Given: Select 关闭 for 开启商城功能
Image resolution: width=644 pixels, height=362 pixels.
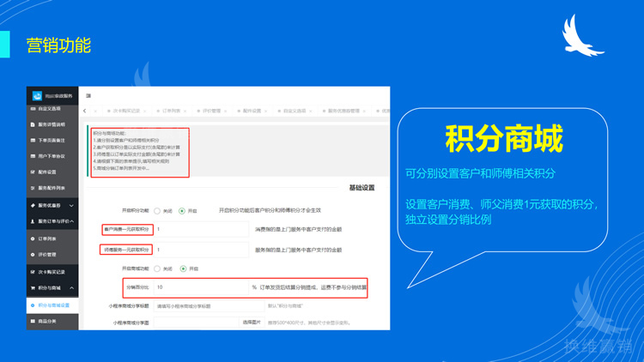Looking at the screenshot, I should [157, 268].
